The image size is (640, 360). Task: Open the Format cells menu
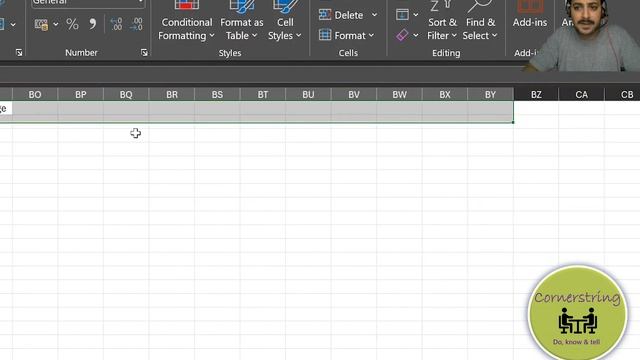(346, 36)
